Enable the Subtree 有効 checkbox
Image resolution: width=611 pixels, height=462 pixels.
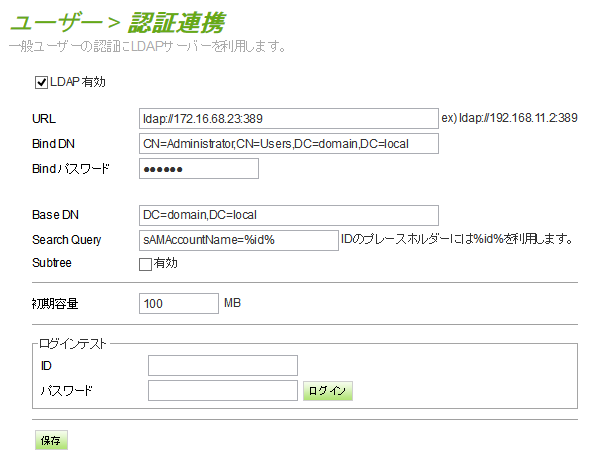click(145, 264)
